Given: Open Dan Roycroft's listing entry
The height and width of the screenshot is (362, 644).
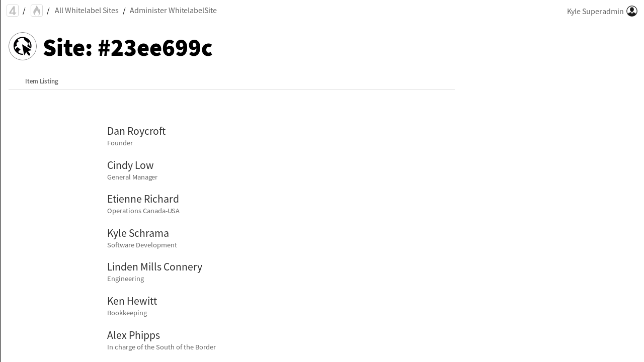Looking at the screenshot, I should point(136,131).
